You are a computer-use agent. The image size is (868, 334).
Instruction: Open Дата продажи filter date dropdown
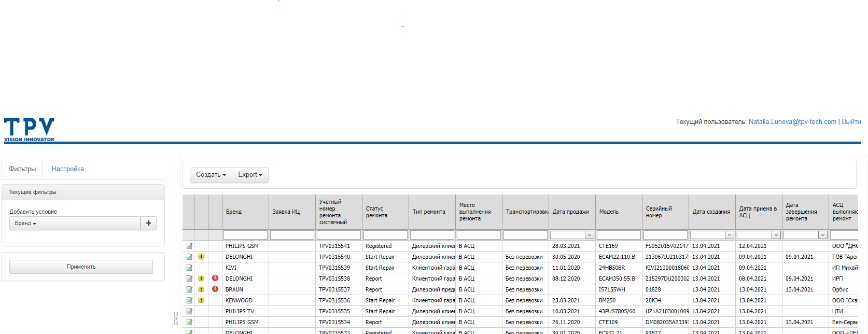590,235
